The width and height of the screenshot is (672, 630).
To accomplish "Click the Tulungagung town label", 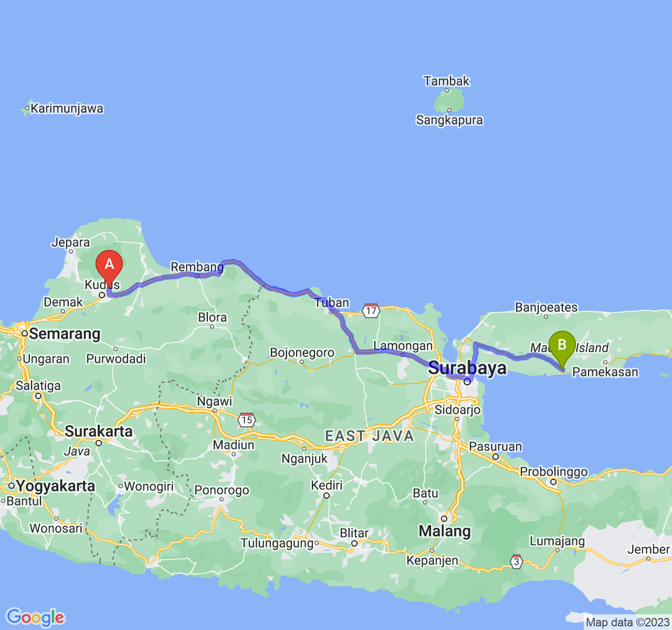I will point(277,543).
